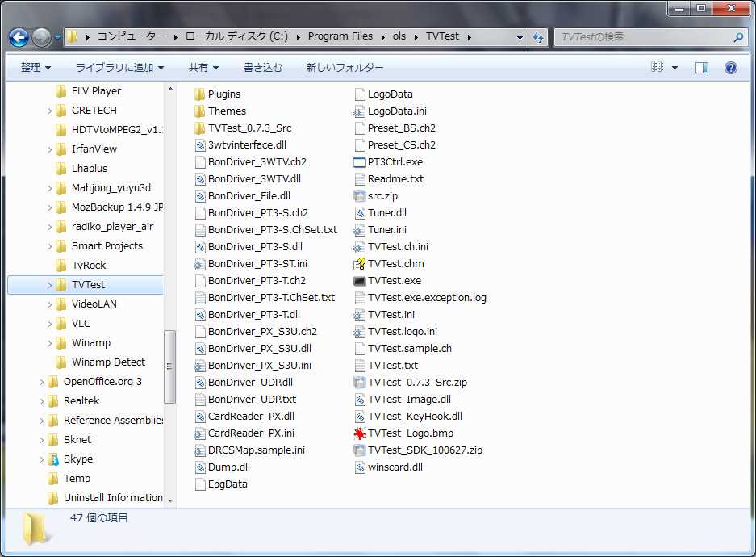Click ローカル ディスク (C:) in address path

pyautogui.click(x=236, y=36)
